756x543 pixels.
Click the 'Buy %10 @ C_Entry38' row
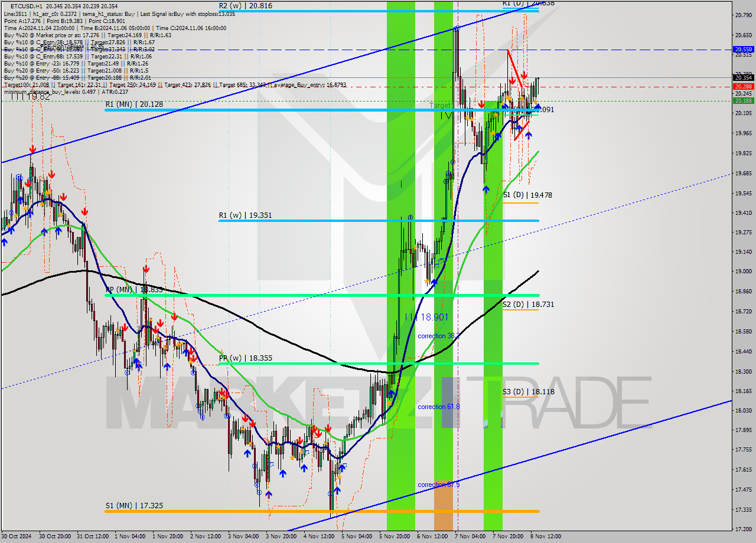tap(79, 42)
